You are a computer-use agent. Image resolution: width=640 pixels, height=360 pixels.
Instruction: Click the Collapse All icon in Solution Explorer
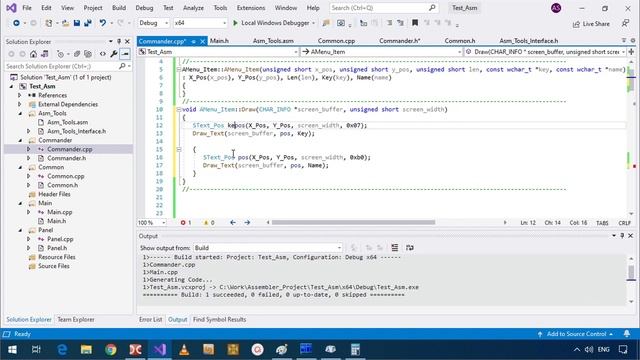point(77,54)
